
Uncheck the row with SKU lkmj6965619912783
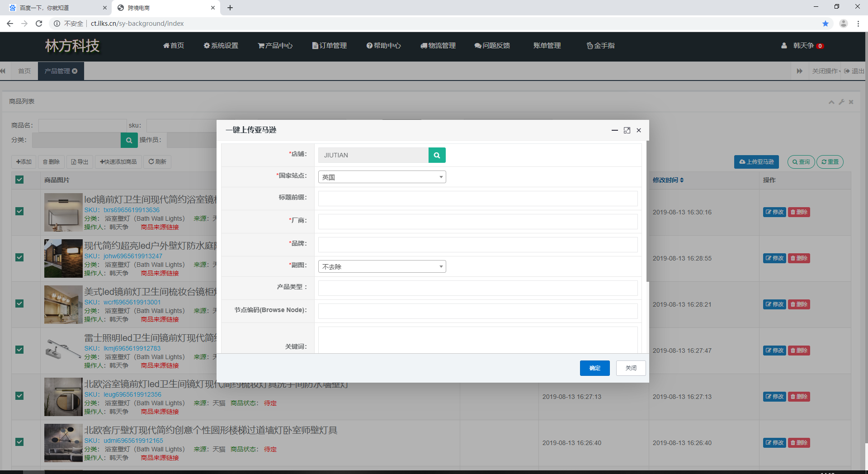click(19, 350)
